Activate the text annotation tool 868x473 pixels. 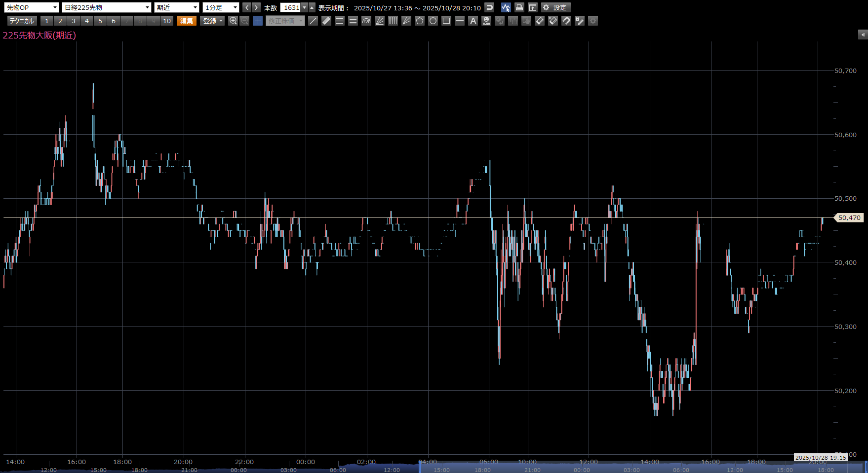point(473,21)
